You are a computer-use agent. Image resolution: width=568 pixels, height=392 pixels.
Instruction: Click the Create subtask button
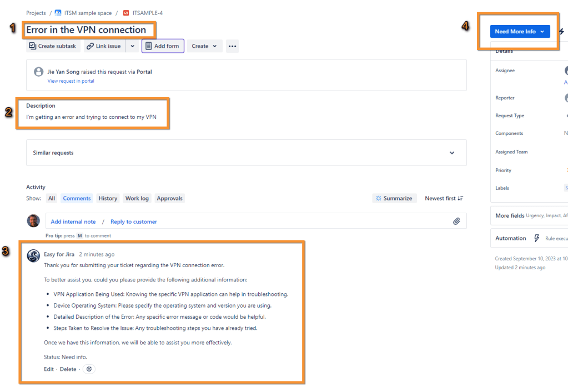pos(53,46)
